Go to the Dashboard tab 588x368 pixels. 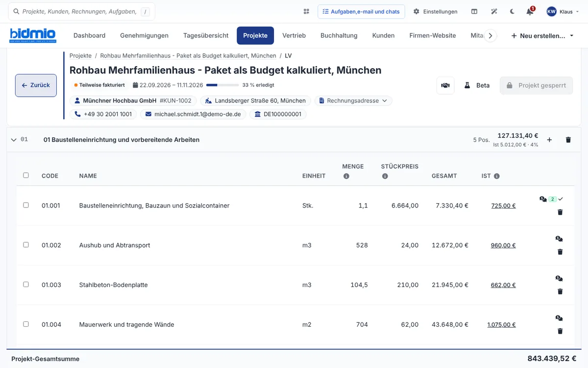[89, 35]
